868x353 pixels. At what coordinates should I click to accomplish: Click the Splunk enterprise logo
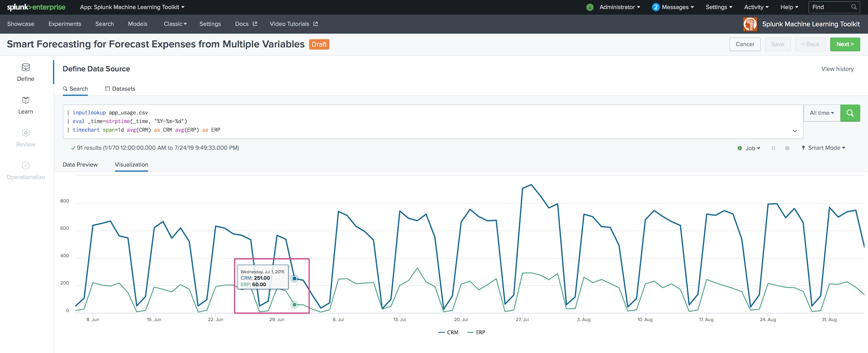click(36, 7)
